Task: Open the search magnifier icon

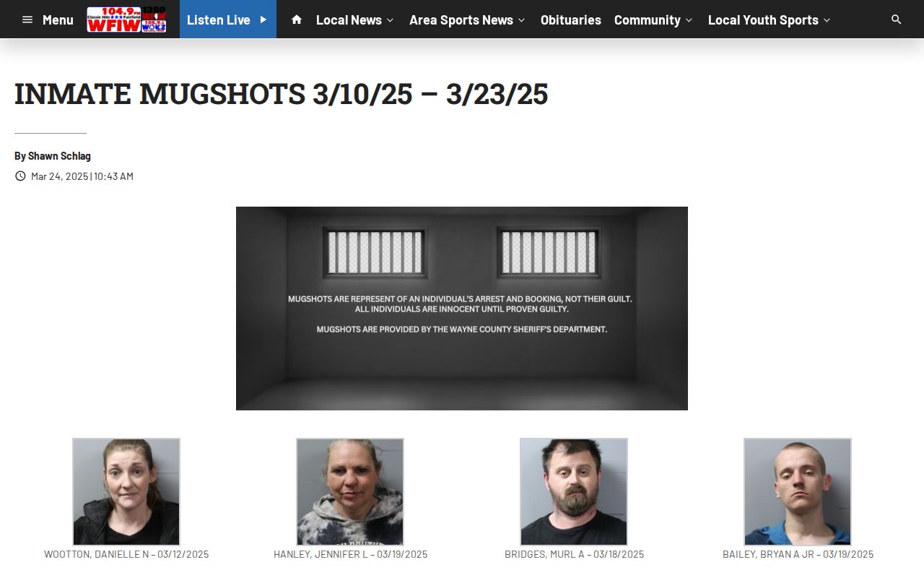Action: pos(897,20)
